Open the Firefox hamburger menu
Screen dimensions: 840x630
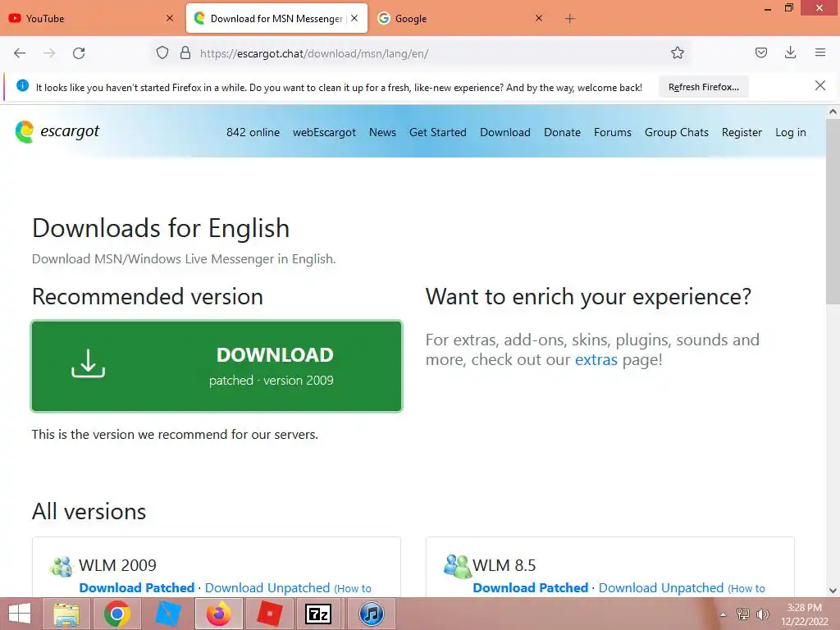820,52
